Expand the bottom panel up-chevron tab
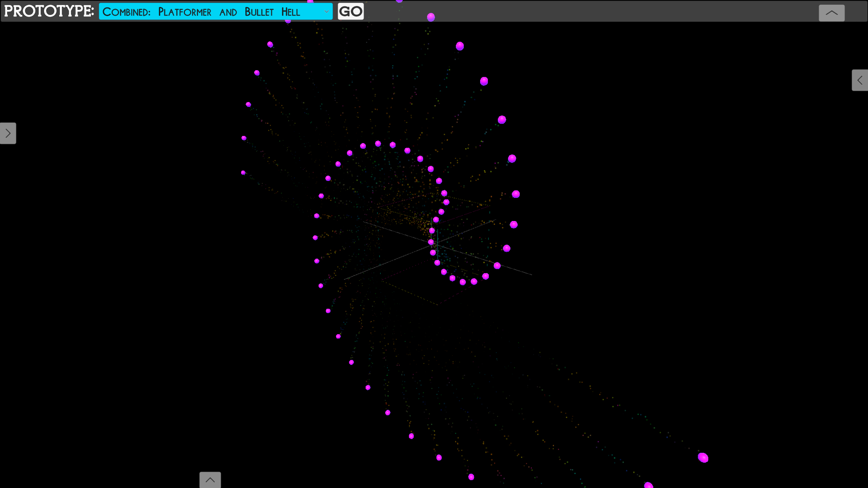 [x=210, y=480]
